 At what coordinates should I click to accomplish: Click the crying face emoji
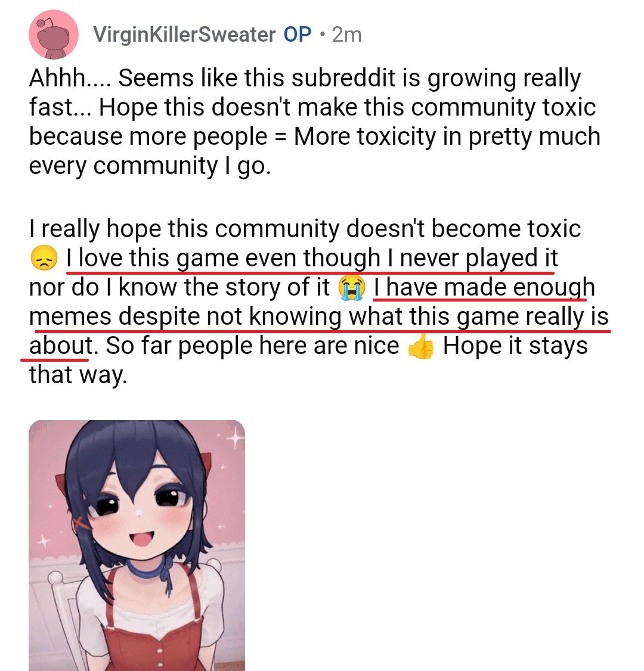click(x=352, y=288)
